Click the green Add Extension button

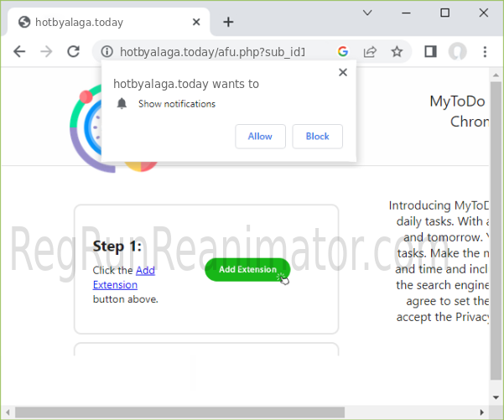click(x=247, y=269)
